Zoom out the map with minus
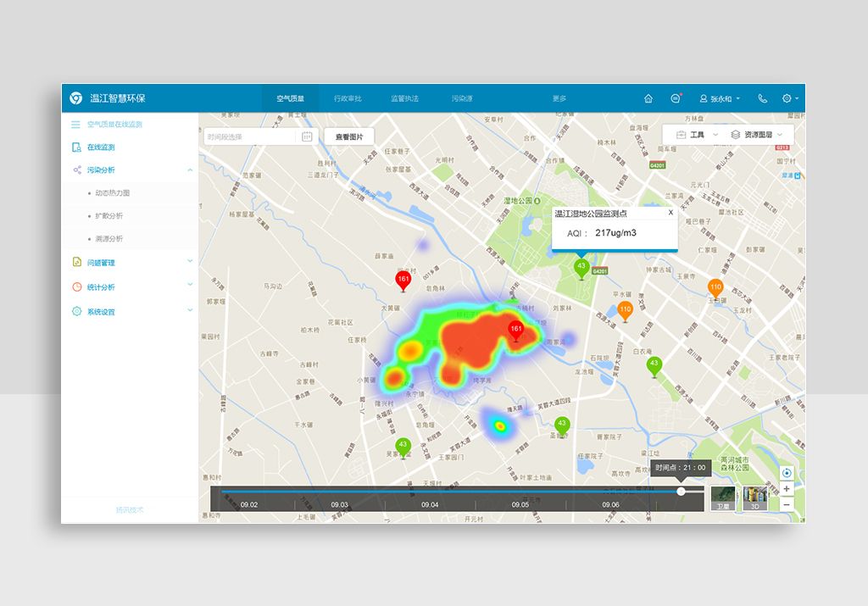Viewport: 868px width, 606px height. click(x=787, y=504)
